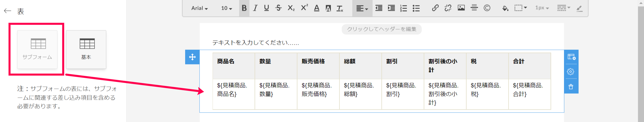Open the Arial font family dropdown
The image size is (644, 122).
(199, 8)
